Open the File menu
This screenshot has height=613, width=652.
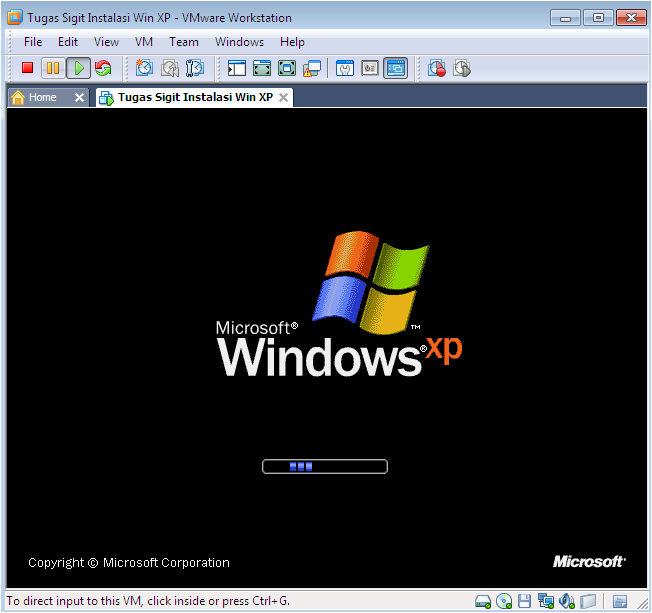point(33,42)
